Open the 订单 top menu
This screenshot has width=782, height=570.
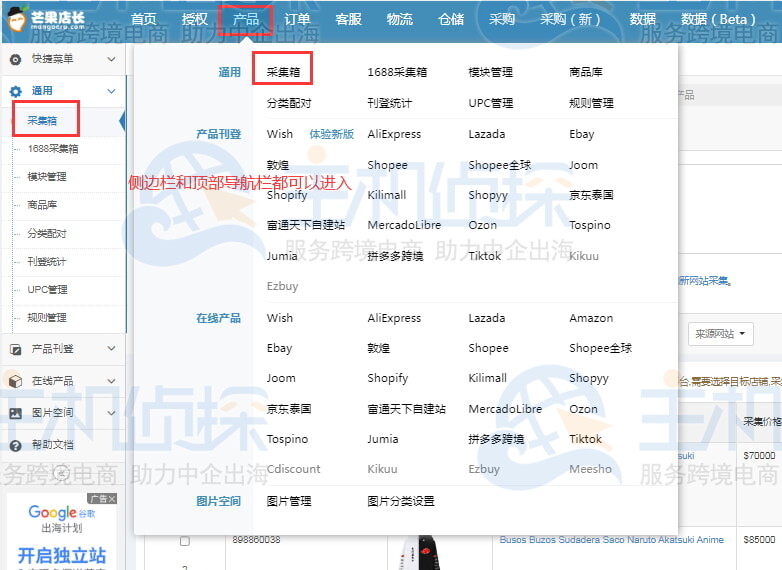coord(297,19)
